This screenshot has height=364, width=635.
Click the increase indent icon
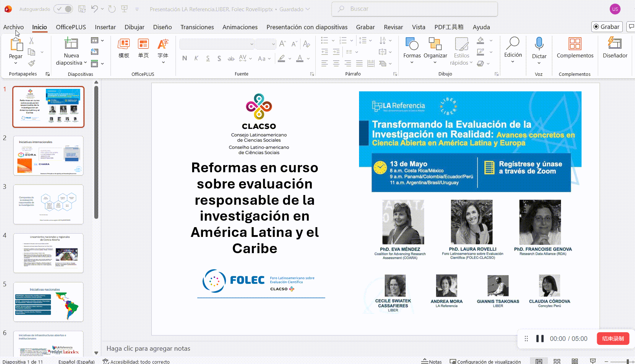tap(336, 52)
